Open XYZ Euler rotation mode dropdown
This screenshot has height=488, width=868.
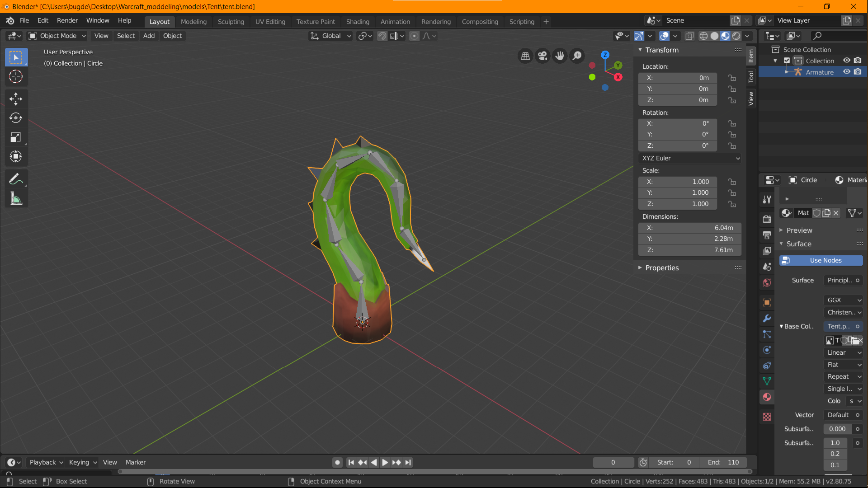pyautogui.click(x=690, y=158)
